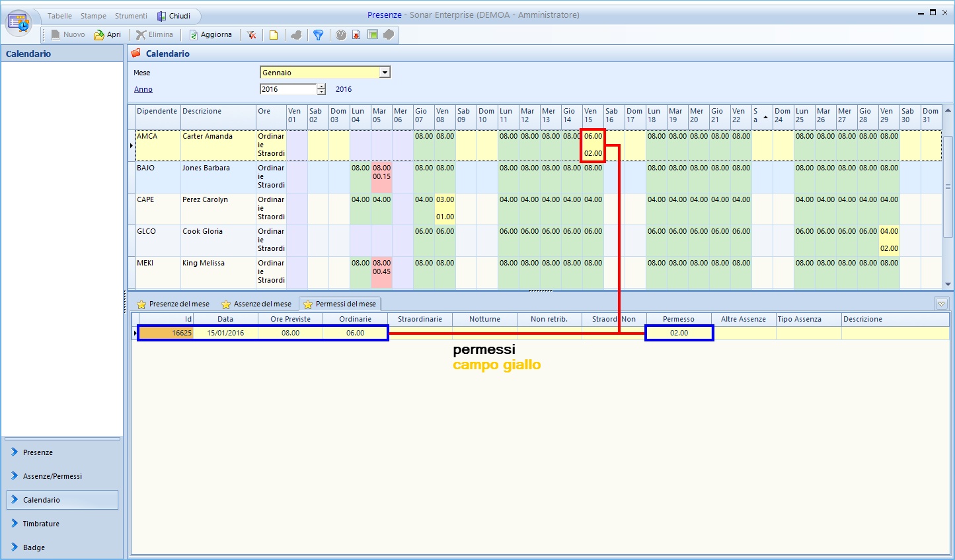Open Assenze/Permessi in the navigation pane
The height and width of the screenshot is (560, 955).
pos(52,476)
